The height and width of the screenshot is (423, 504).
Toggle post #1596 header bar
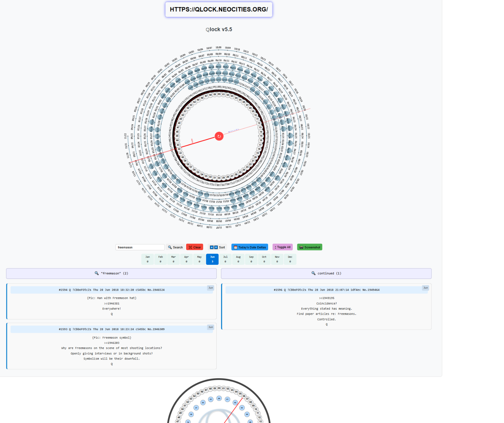(326, 290)
